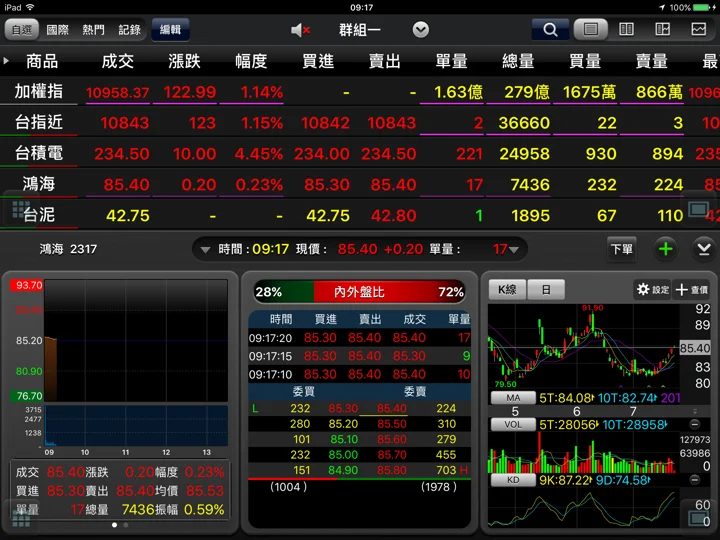Screen dimensions: 720x540
Task: Expand the 商品 column arrow
Action: (6, 60)
